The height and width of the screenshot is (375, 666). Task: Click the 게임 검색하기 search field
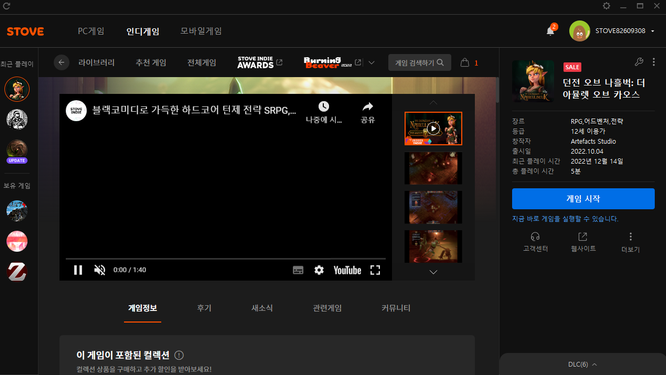[419, 62]
